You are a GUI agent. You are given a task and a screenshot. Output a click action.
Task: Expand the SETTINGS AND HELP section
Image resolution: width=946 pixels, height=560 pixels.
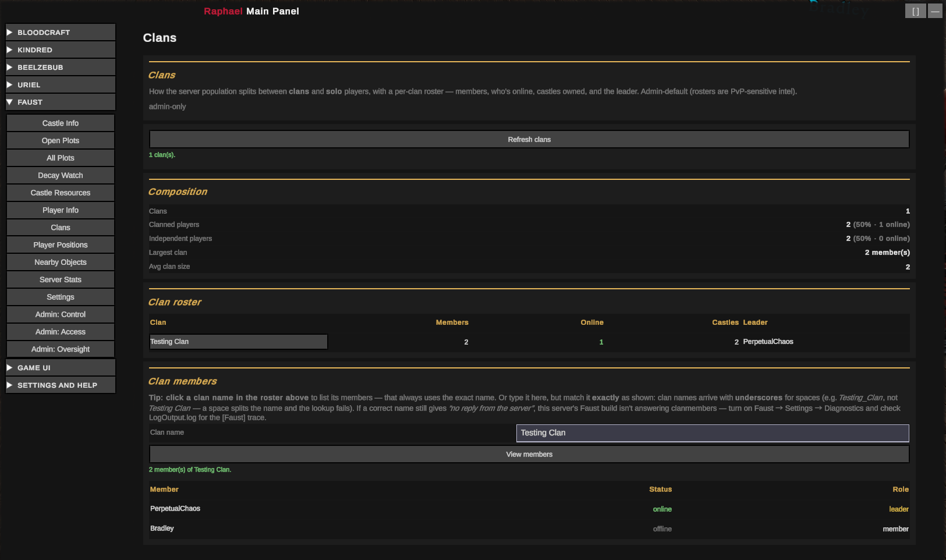(x=61, y=385)
